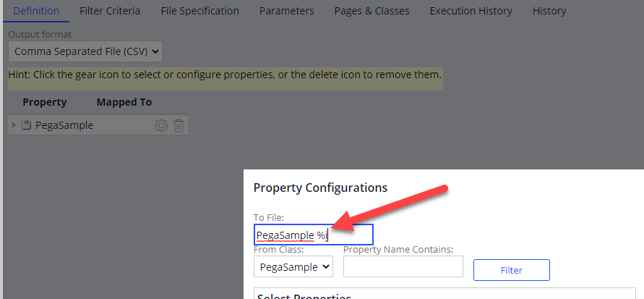Click the Property Name Contains field
Screen dimensions: 644x299
(403, 266)
